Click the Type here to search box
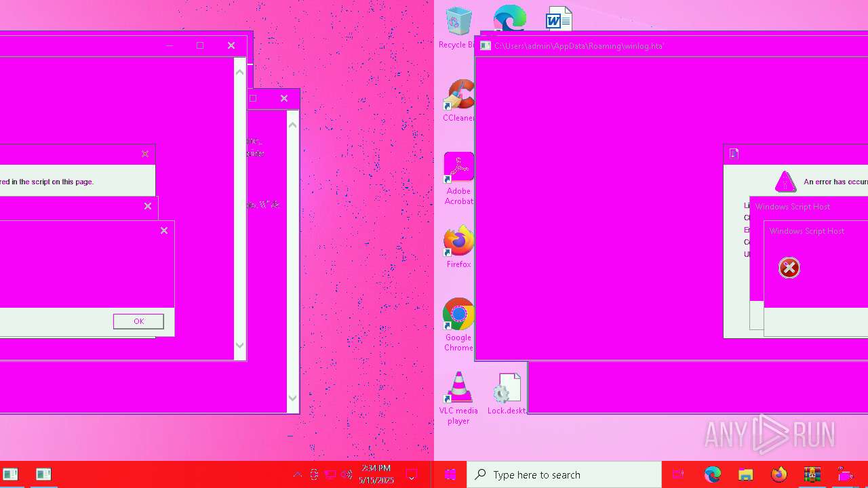This screenshot has height=488, width=868. 564,474
